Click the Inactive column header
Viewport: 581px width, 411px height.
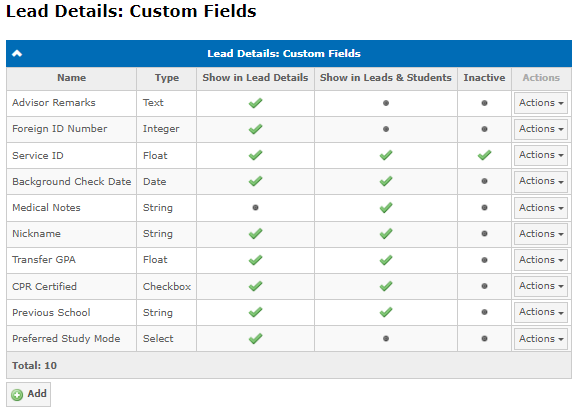[484, 78]
